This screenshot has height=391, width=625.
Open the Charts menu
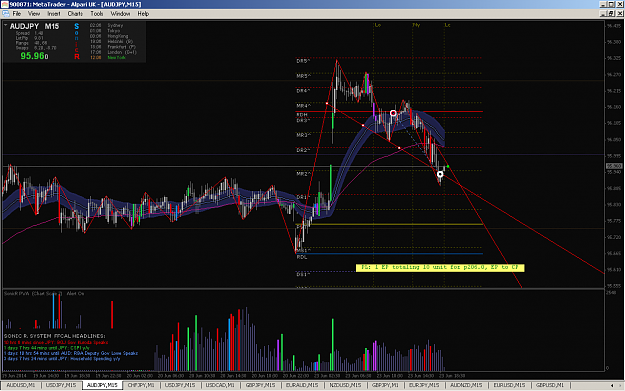75,14
